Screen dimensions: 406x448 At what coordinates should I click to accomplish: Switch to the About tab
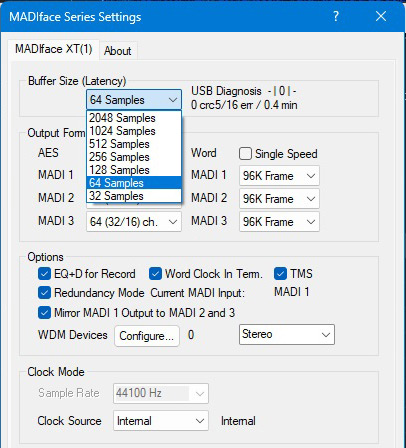118,51
